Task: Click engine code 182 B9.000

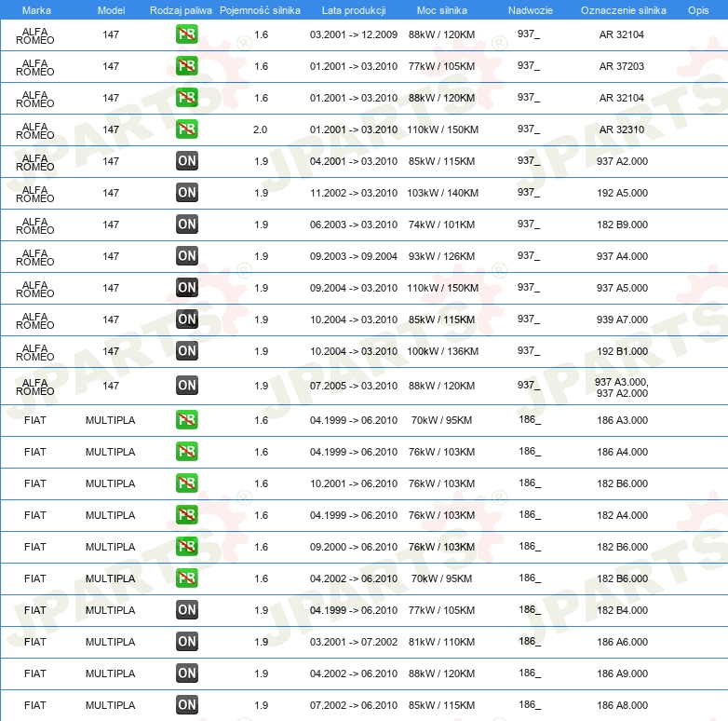Action: point(622,224)
